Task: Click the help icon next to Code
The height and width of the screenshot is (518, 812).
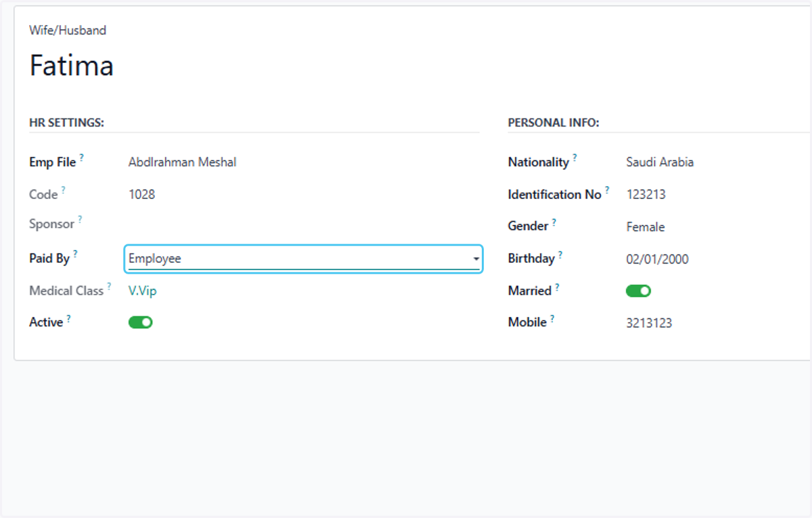Action: (x=64, y=190)
